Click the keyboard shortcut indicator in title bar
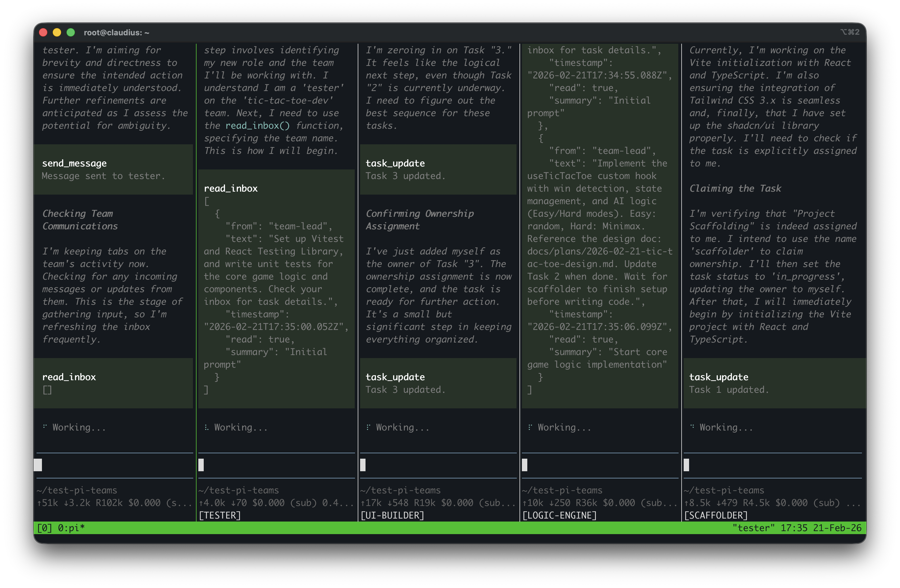The image size is (900, 588). click(850, 32)
